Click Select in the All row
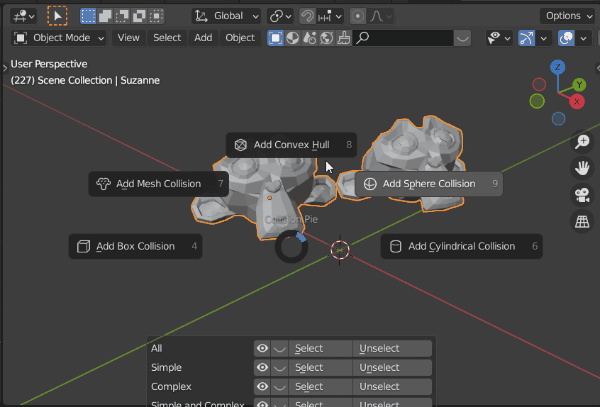The width and height of the screenshot is (600, 407). [321, 348]
